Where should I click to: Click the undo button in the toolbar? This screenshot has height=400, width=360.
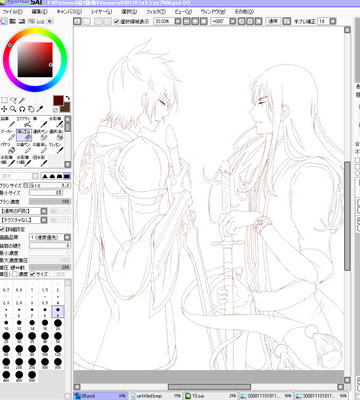[77, 21]
